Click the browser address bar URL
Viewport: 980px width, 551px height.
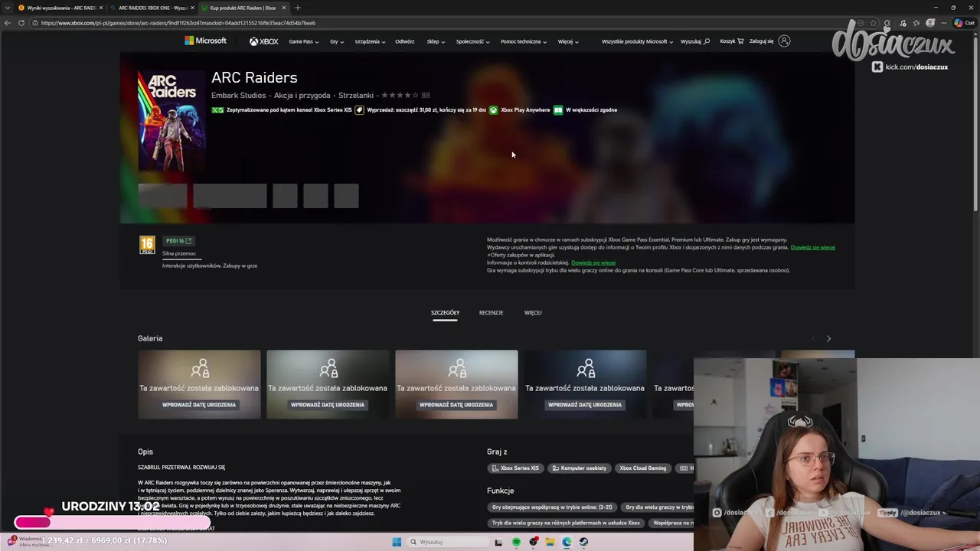pyautogui.click(x=178, y=23)
